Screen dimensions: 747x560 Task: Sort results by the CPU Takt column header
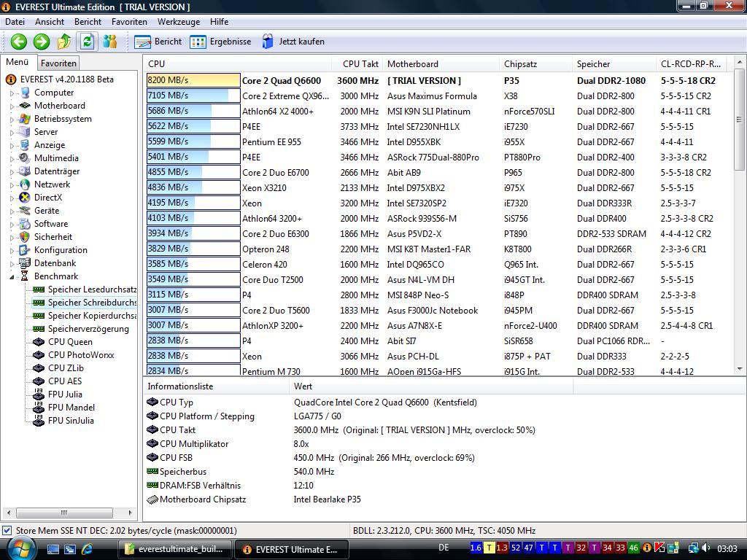point(357,64)
